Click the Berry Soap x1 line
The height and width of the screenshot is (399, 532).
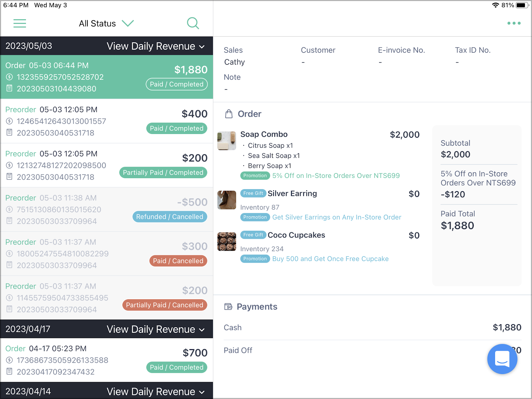coord(270,166)
